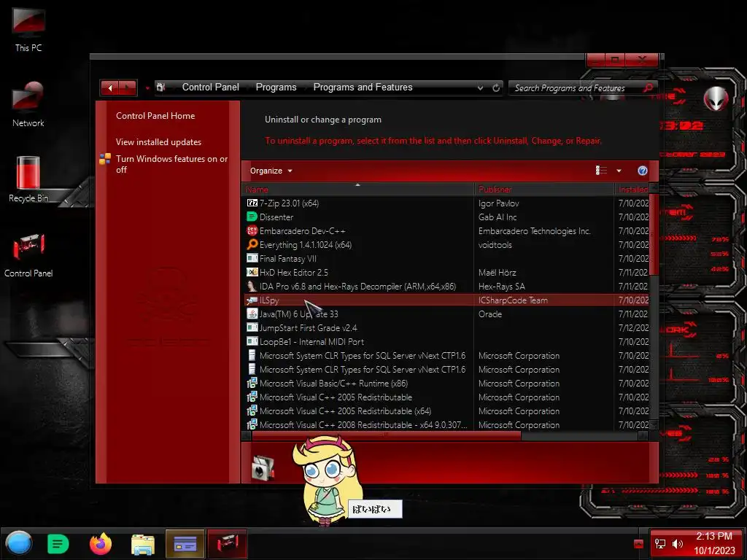The image size is (747, 560).
Task: Select the Dissenter program icon in list
Action: click(252, 217)
